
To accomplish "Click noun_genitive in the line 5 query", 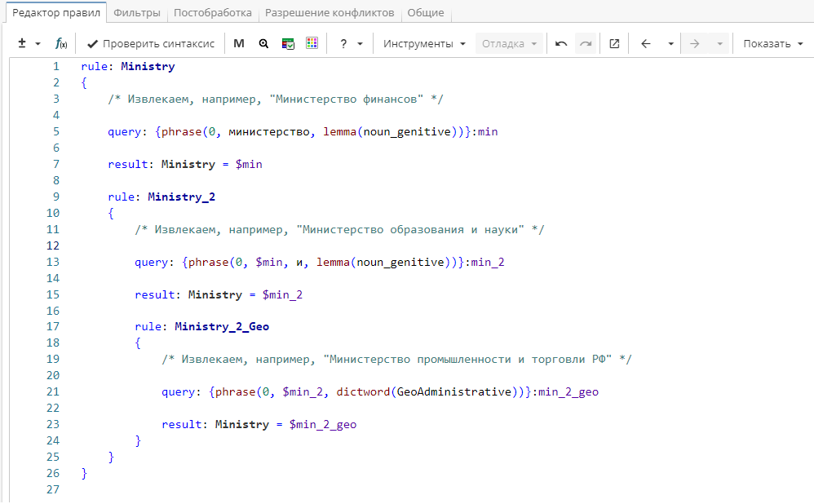I will [x=407, y=132].
